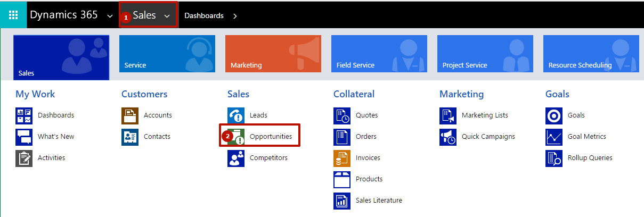The image size is (644, 217).
Task: Expand the Sales area dropdown chevron
Action: [167, 16]
